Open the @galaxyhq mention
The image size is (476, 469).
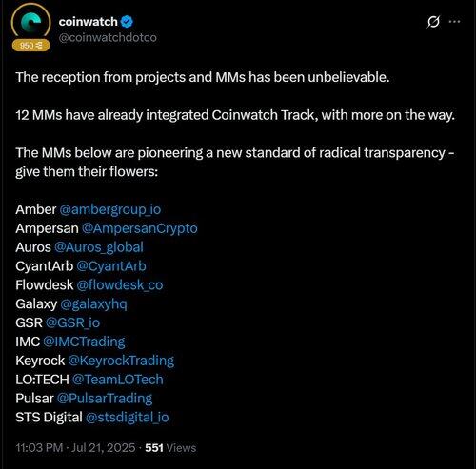pos(93,304)
